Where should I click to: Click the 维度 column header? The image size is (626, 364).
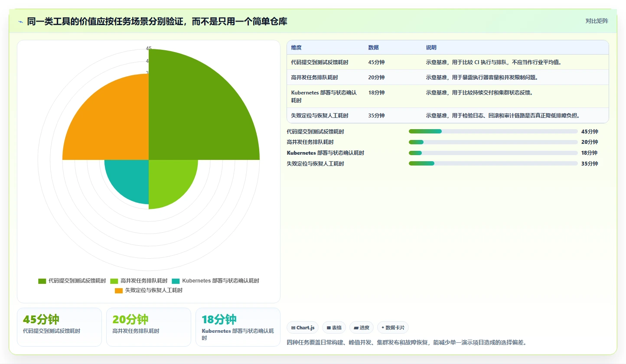click(297, 47)
